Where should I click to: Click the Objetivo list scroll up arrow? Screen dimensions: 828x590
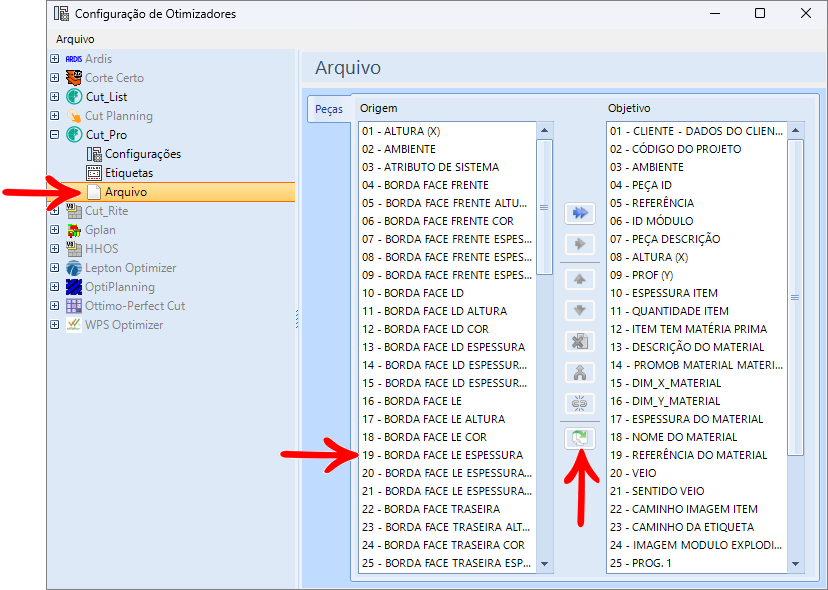coord(795,130)
